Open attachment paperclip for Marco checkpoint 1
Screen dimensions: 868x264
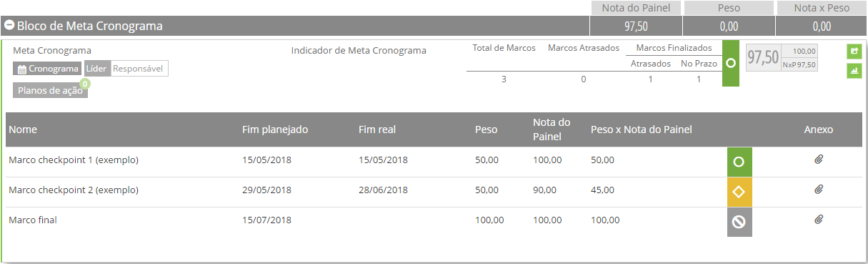(x=819, y=160)
